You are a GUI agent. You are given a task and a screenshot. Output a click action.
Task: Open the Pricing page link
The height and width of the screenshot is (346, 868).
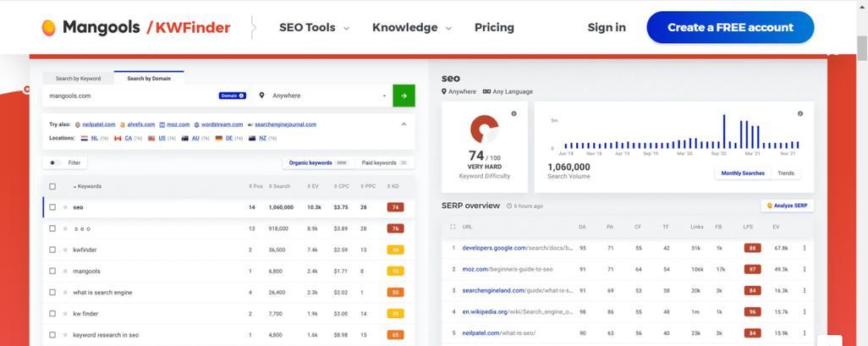[x=494, y=28]
